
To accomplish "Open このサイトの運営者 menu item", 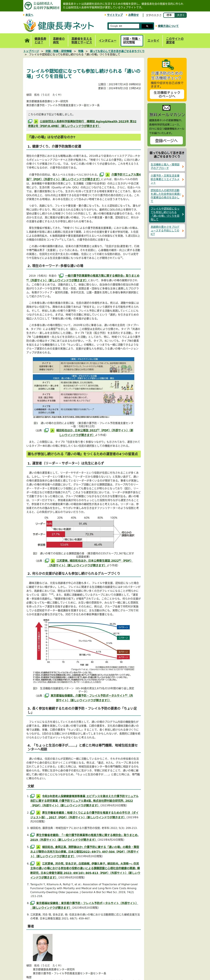I will click(175, 40).
